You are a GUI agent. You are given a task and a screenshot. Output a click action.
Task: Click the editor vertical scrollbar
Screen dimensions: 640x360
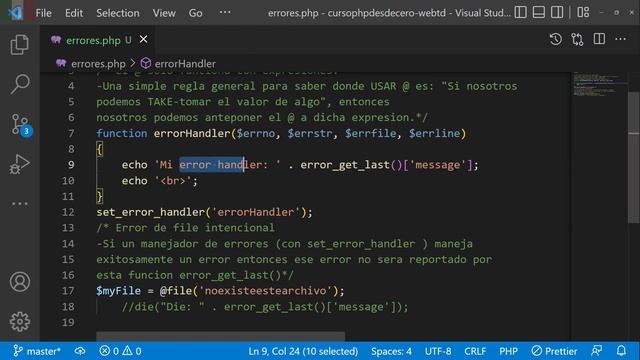(633, 158)
